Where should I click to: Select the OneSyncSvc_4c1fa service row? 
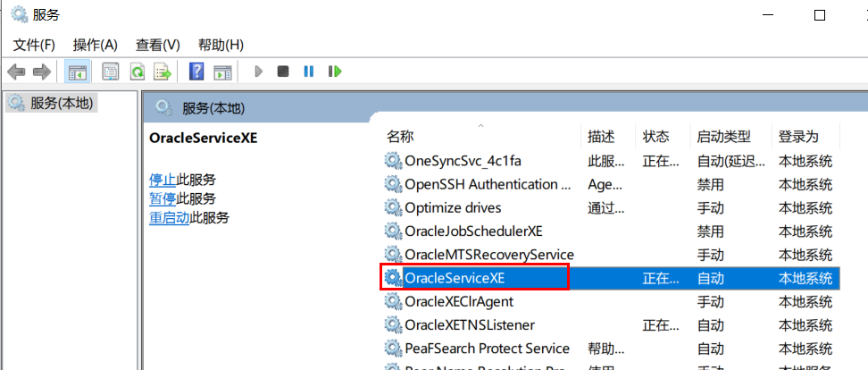(611, 161)
